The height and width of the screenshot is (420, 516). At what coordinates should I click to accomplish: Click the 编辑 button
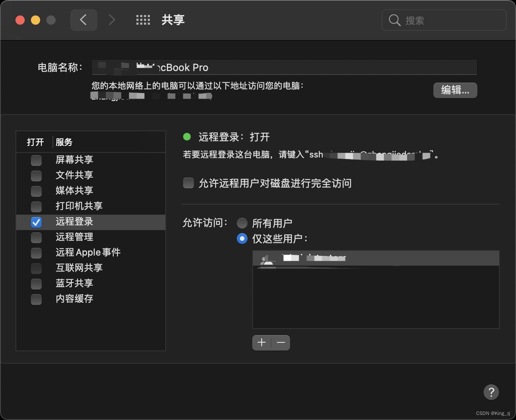455,90
